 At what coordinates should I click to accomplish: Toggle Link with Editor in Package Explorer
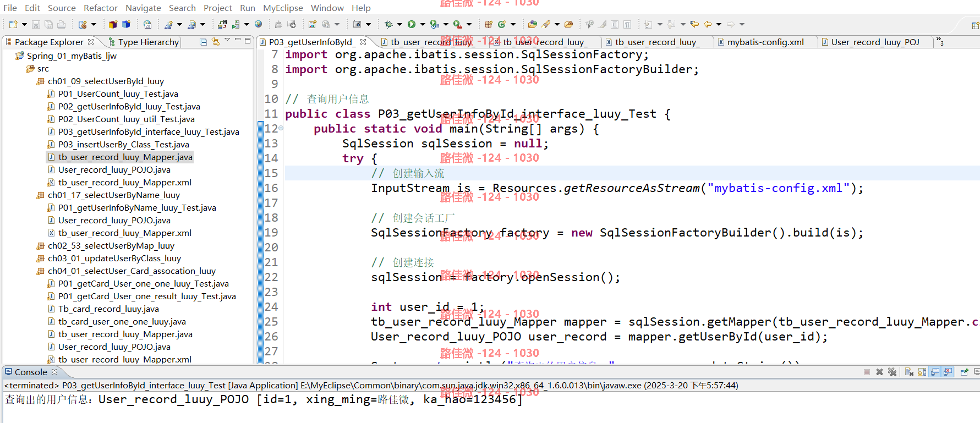216,42
